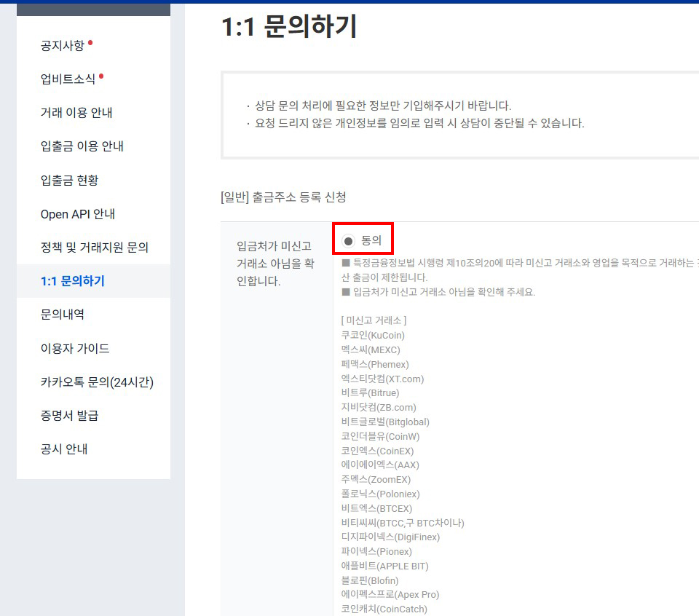Click the 애플비트(APPLE BIT) entry
Viewport: 699px width, 616px height.
pos(384,566)
